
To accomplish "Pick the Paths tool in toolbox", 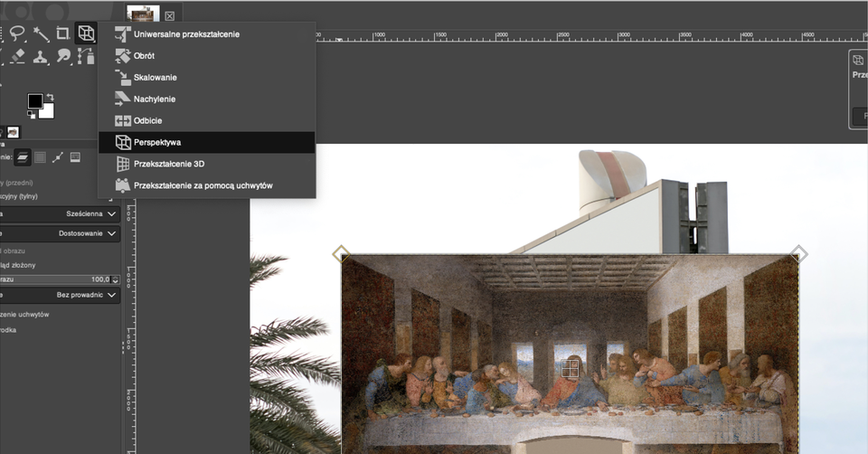I will pyautogui.click(x=86, y=57).
